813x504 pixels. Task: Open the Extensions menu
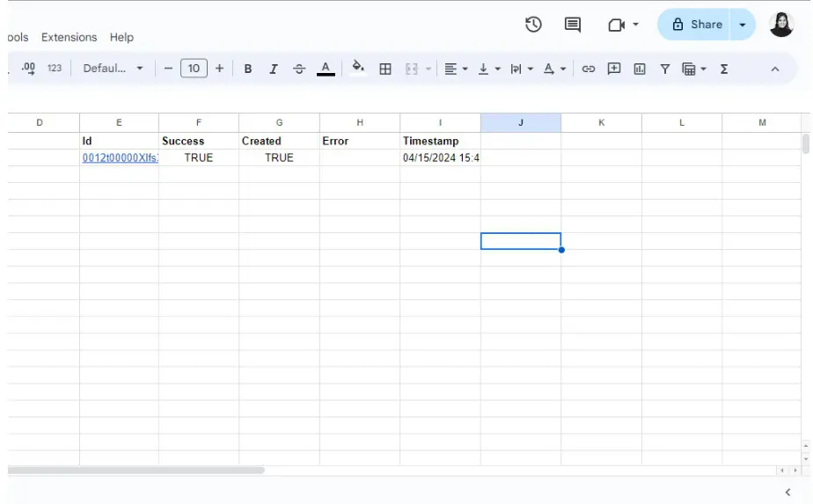[69, 37]
